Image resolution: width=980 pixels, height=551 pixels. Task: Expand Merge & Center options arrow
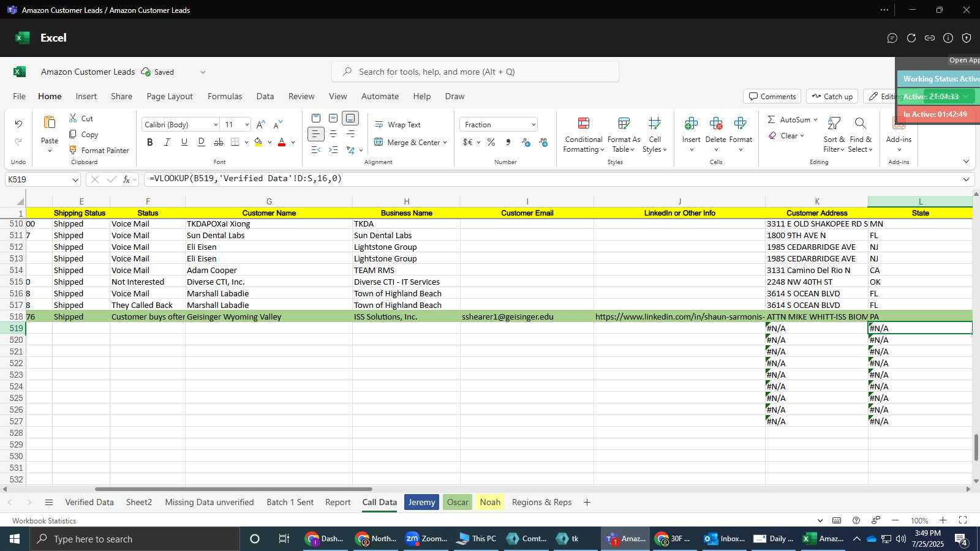tap(445, 143)
